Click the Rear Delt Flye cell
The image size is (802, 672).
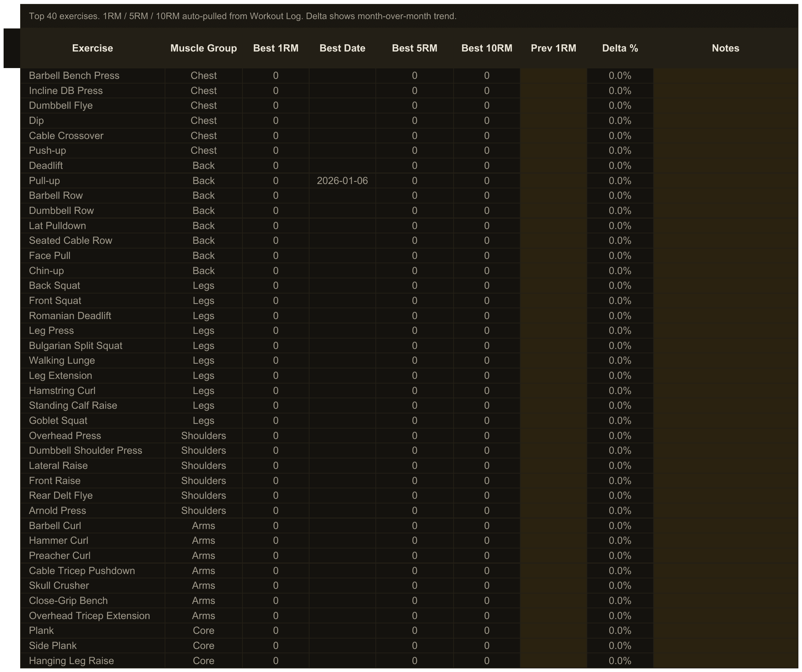pos(93,496)
